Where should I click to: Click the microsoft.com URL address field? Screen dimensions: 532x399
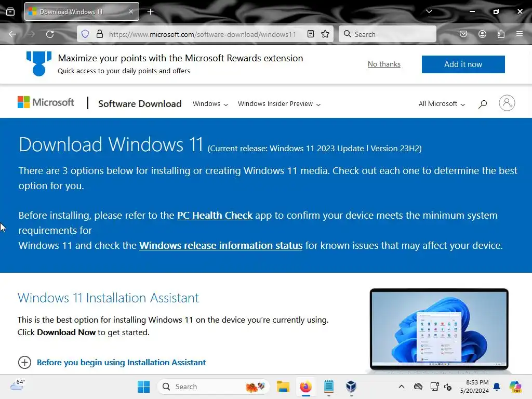click(x=203, y=34)
